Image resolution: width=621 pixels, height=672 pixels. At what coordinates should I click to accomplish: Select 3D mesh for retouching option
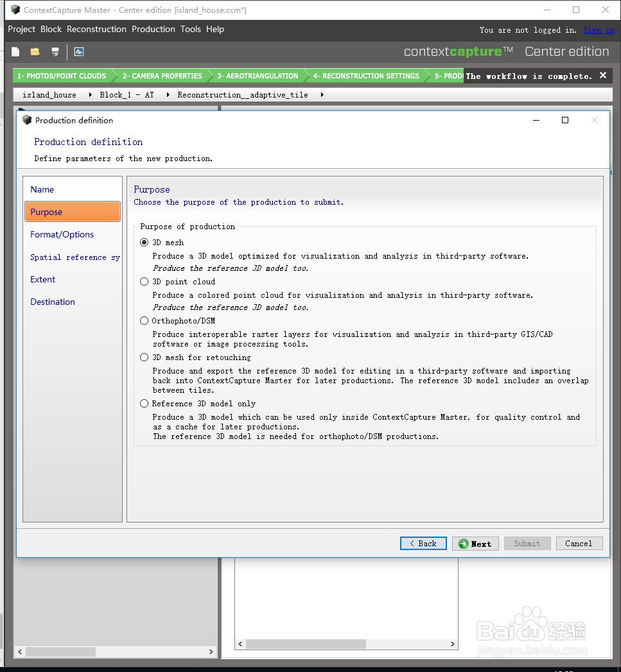[x=144, y=358]
